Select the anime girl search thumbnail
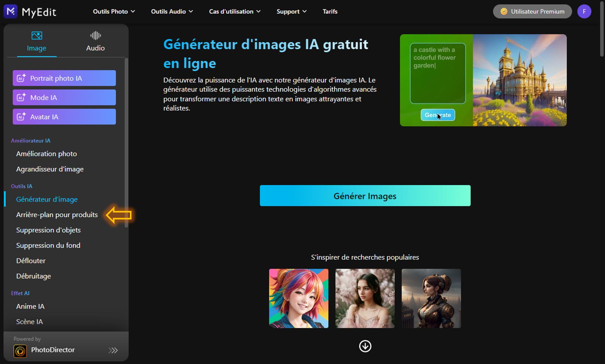Screen dimensions: 605x364 click(298, 298)
